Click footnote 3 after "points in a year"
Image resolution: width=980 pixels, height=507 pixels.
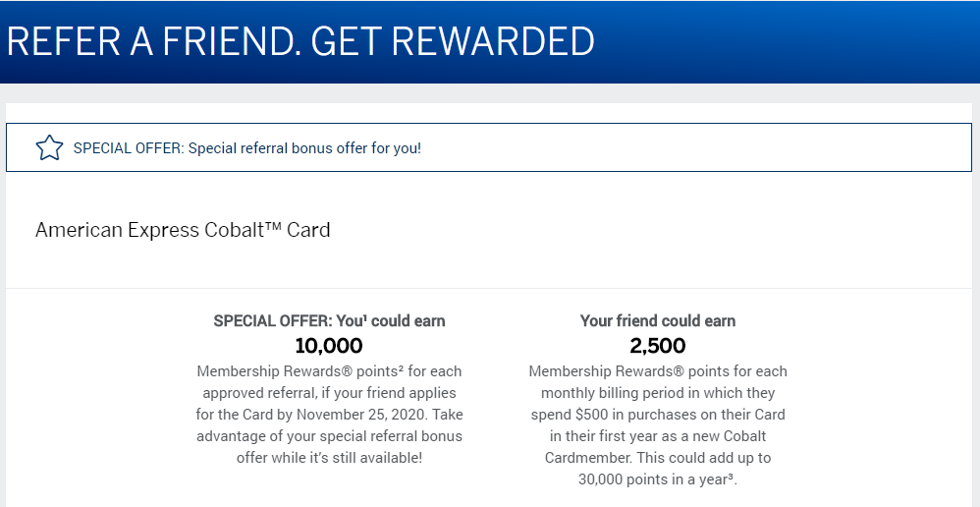733,477
